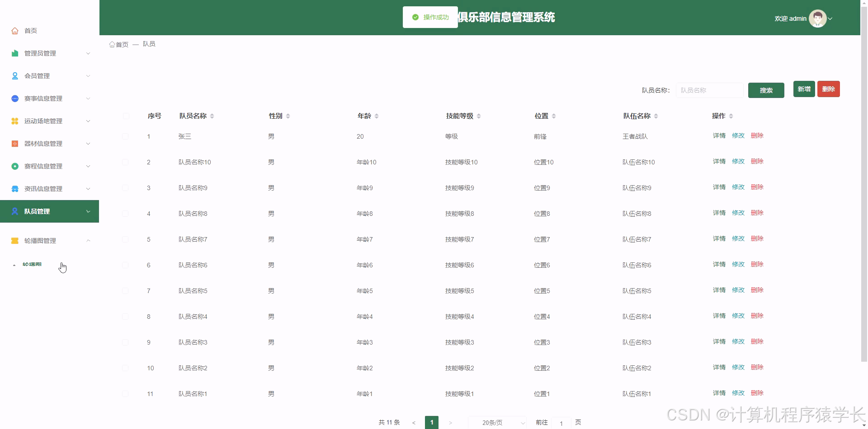Image resolution: width=868 pixels, height=429 pixels.
Task: Toggle the select-all checkbox in table header
Action: (125, 116)
